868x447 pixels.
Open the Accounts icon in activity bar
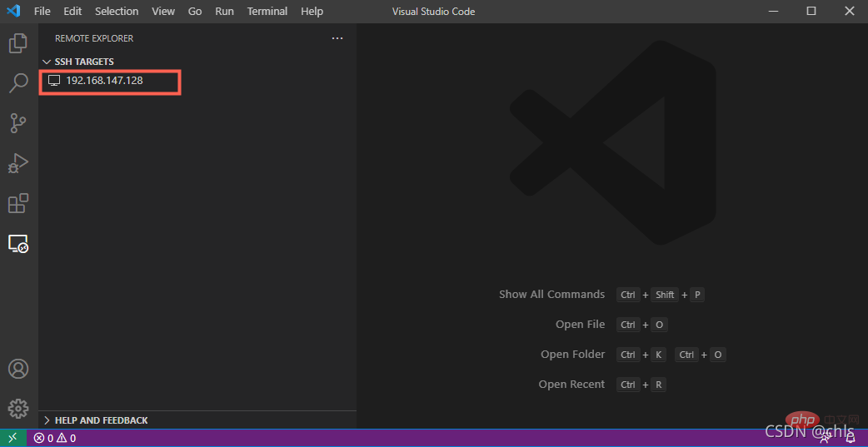tap(18, 369)
